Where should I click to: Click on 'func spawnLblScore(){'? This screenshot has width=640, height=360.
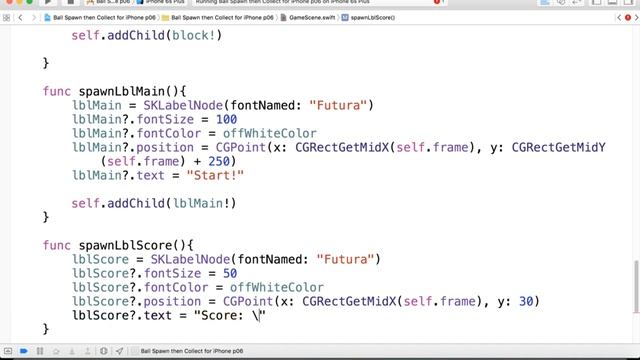pos(118,245)
